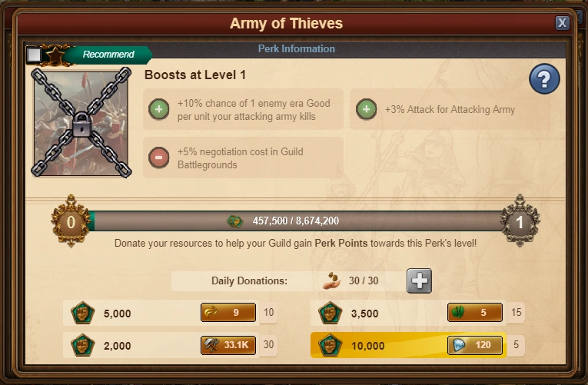This screenshot has height=385, width=588.
Task: Click the 5,000 perk points pentagon badge
Action: tap(82, 313)
